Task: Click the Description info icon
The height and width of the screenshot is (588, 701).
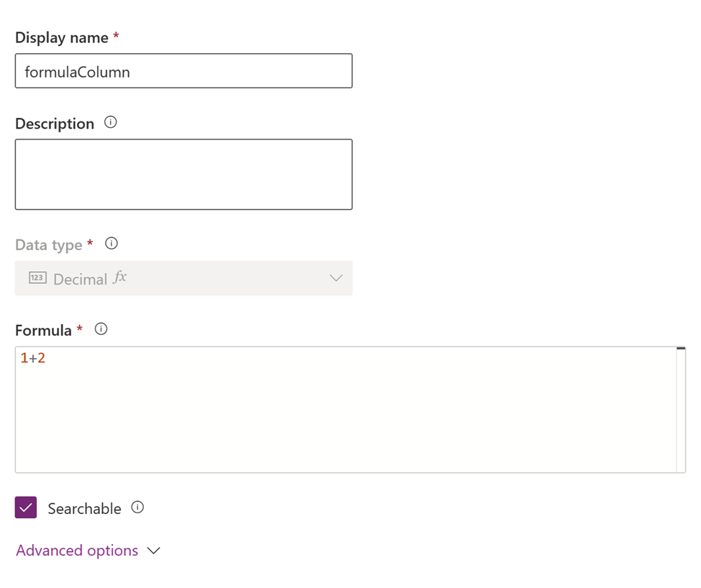Action: point(110,122)
